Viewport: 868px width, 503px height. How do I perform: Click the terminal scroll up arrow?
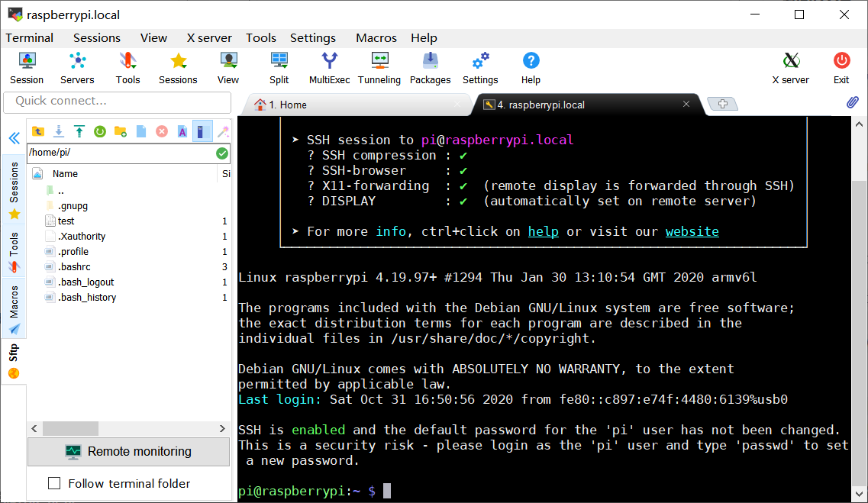(x=859, y=124)
